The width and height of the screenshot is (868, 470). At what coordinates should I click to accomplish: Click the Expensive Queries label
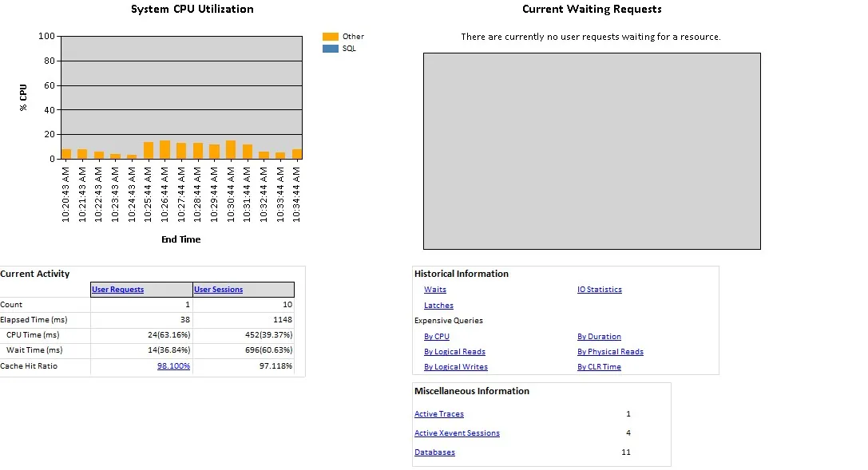tap(449, 321)
